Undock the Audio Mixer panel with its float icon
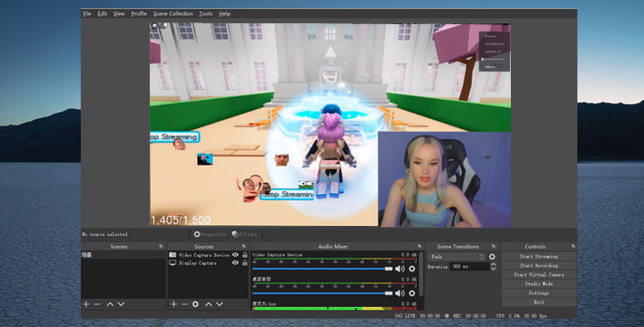The image size is (644, 327). (x=419, y=246)
